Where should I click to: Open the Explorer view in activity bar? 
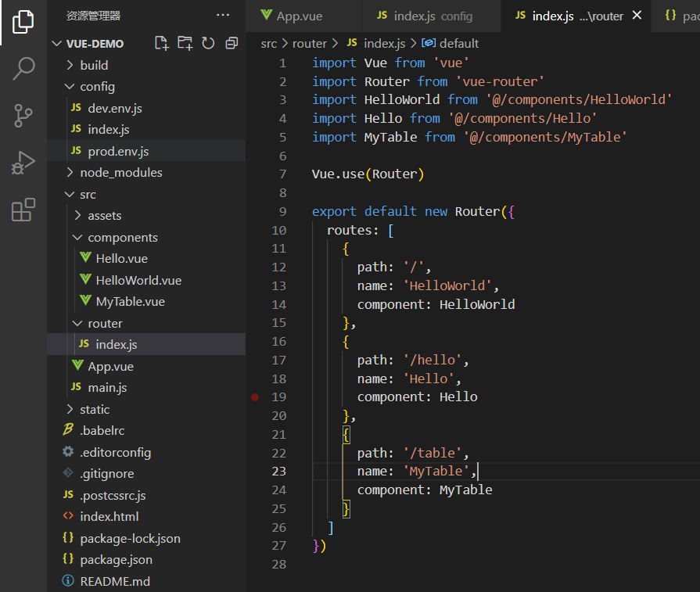pos(23,22)
